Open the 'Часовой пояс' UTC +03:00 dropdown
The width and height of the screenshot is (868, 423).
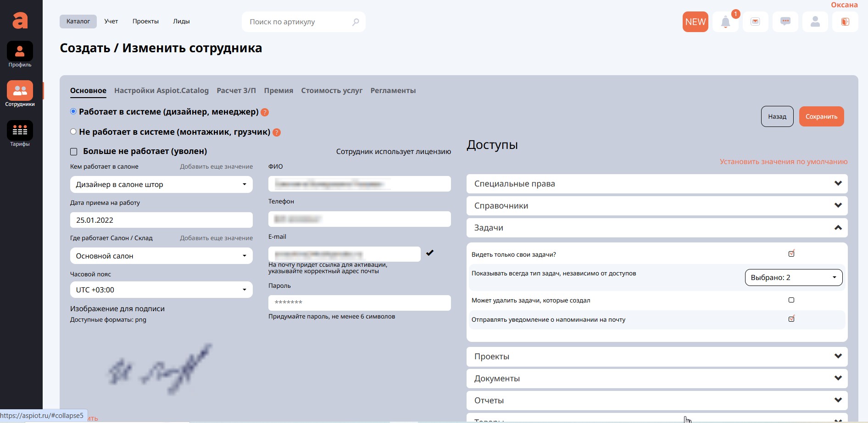click(161, 290)
